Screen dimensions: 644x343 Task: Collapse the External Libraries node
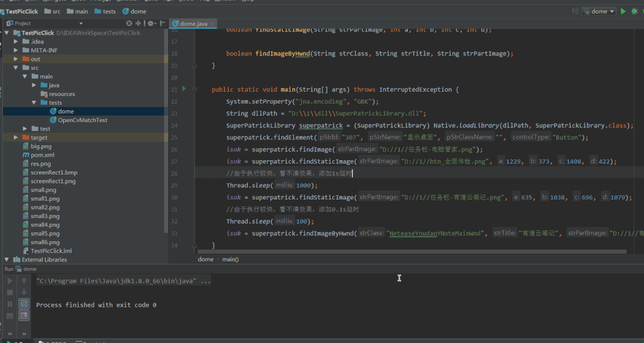[7, 260]
